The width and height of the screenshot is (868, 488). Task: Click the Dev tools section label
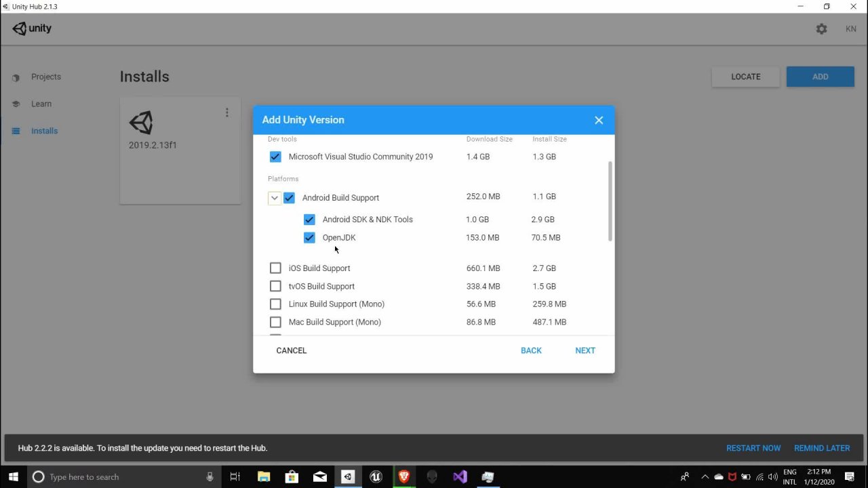282,139
